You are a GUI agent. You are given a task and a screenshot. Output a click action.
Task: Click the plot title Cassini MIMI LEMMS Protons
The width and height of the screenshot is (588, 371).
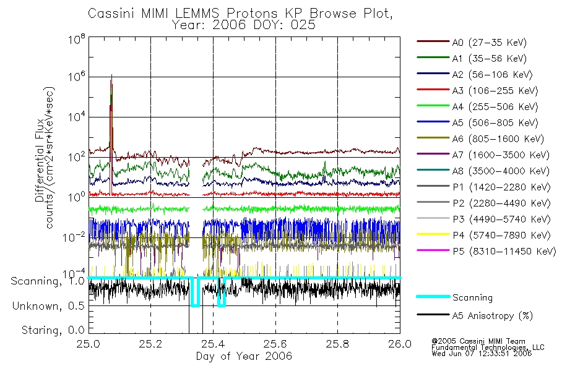(x=240, y=14)
